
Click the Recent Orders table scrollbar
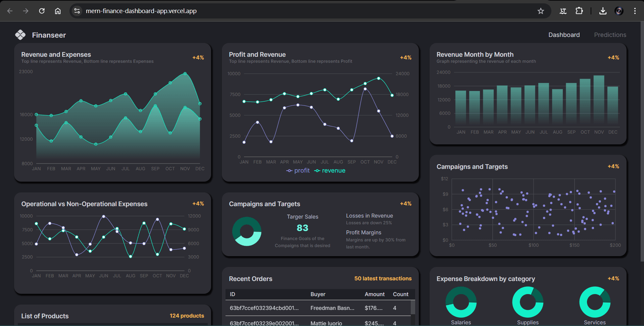click(413, 307)
